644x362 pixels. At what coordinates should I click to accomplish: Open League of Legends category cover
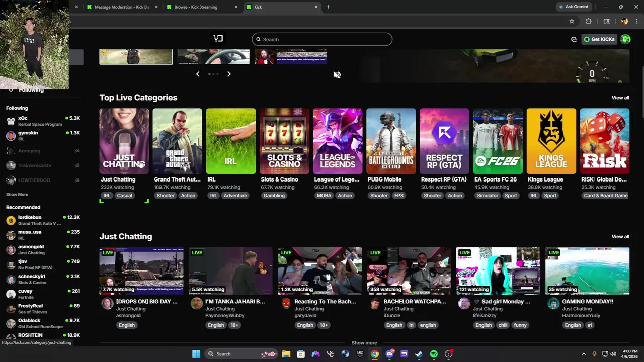[x=337, y=141]
